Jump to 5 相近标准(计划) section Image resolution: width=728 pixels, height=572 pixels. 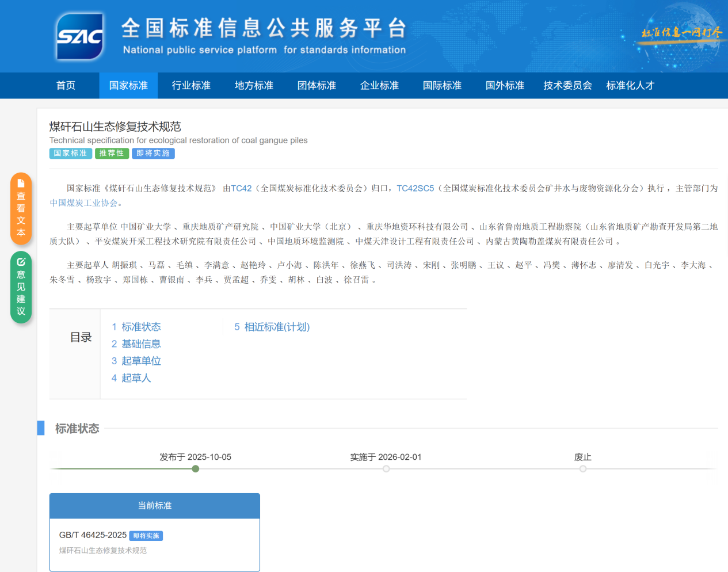point(272,327)
